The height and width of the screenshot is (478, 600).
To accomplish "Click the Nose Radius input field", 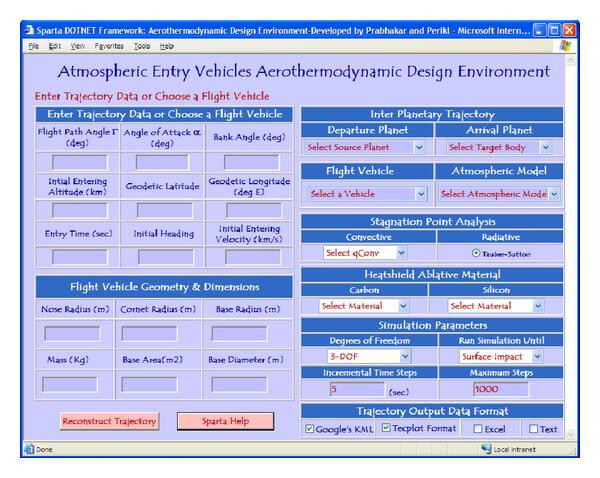I will 72,334.
